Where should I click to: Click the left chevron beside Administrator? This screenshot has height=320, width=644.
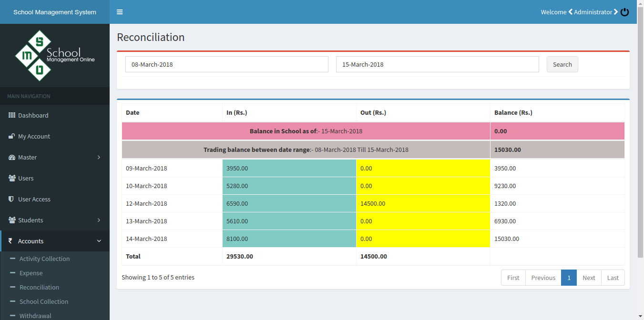tap(570, 12)
